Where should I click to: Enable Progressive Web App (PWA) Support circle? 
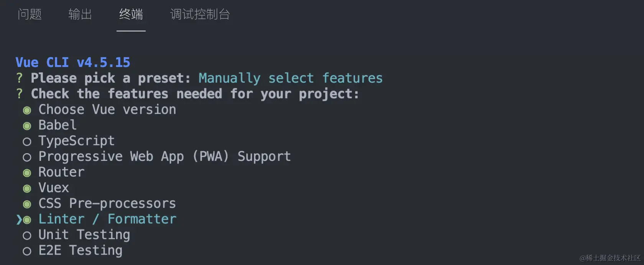[27, 157]
